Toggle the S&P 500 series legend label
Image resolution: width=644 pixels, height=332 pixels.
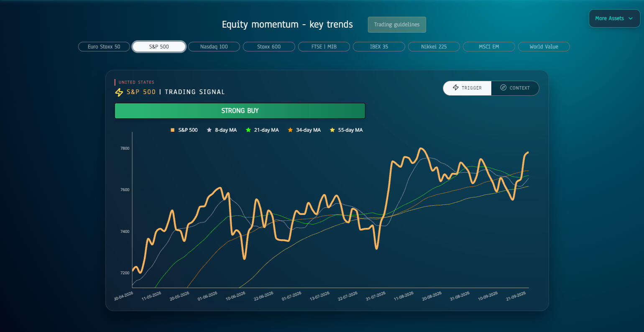pos(188,130)
